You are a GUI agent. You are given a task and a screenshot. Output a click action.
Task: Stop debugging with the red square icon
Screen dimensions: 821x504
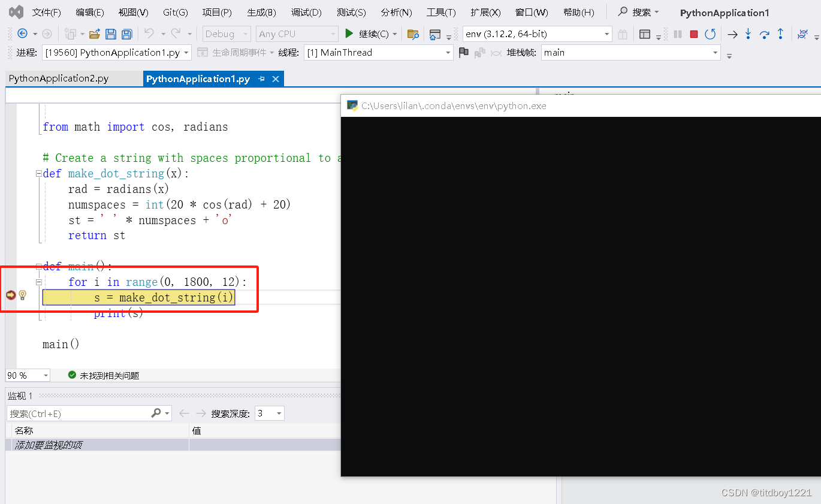tap(694, 34)
